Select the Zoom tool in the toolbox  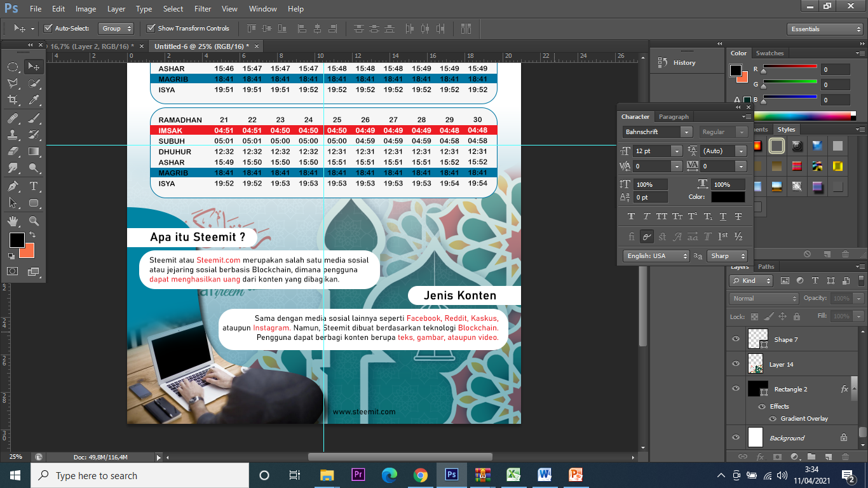(34, 221)
